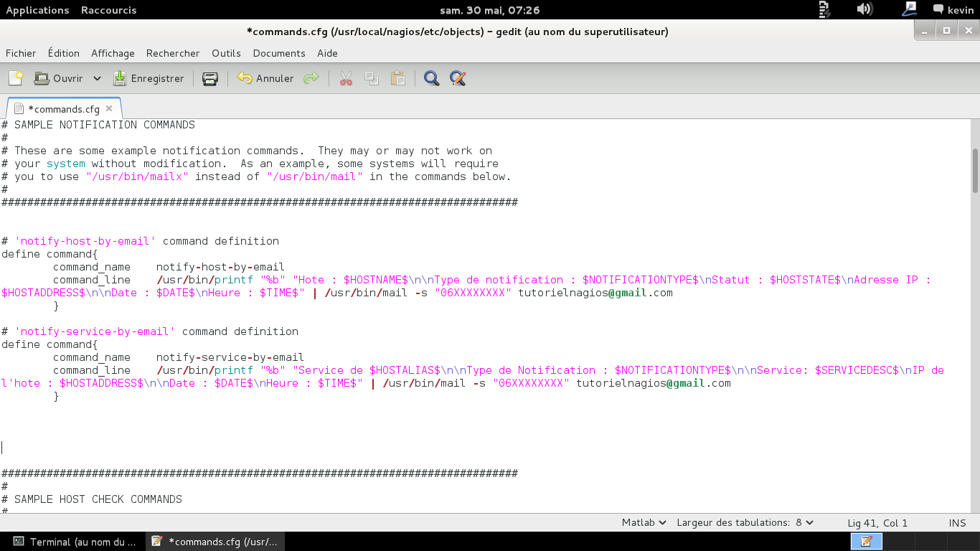Image resolution: width=980 pixels, height=551 pixels.
Task: Click $HOSTNAME$ macro in host command
Action: coord(376,280)
